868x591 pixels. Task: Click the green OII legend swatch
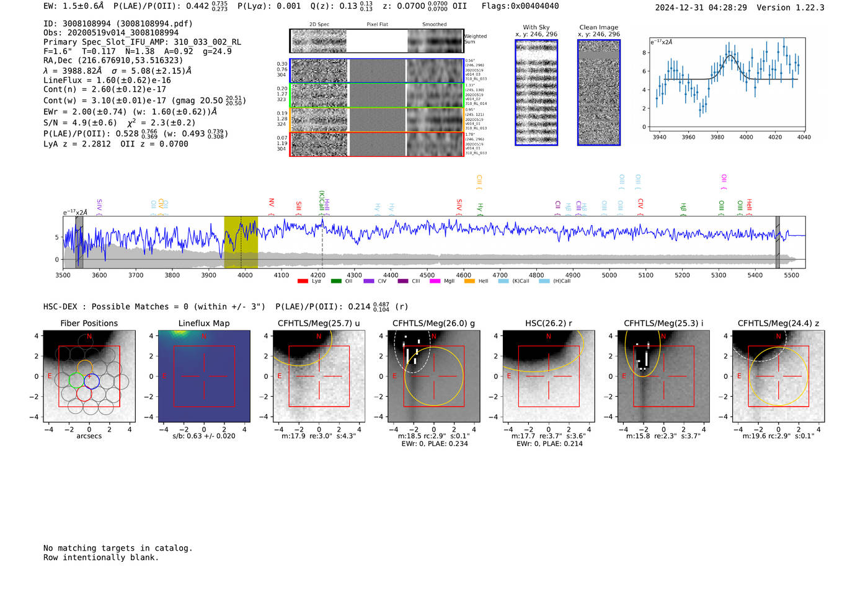336,282
